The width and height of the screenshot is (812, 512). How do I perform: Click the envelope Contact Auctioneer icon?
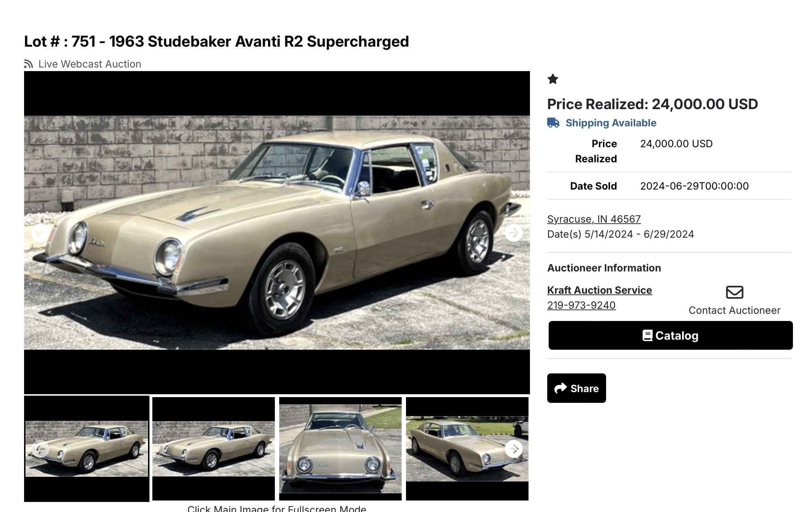click(734, 292)
